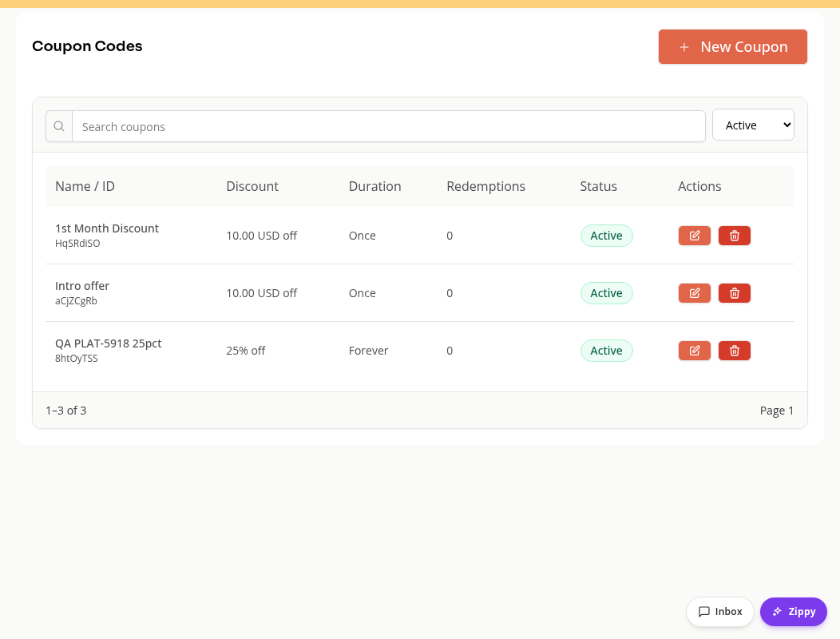
Task: Focus the Search coupons field
Action: (x=388, y=126)
